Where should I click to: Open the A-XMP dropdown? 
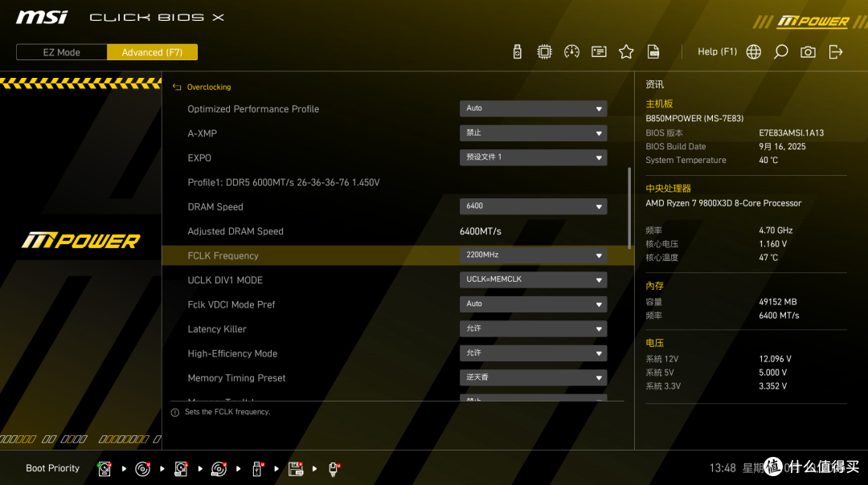pyautogui.click(x=533, y=133)
